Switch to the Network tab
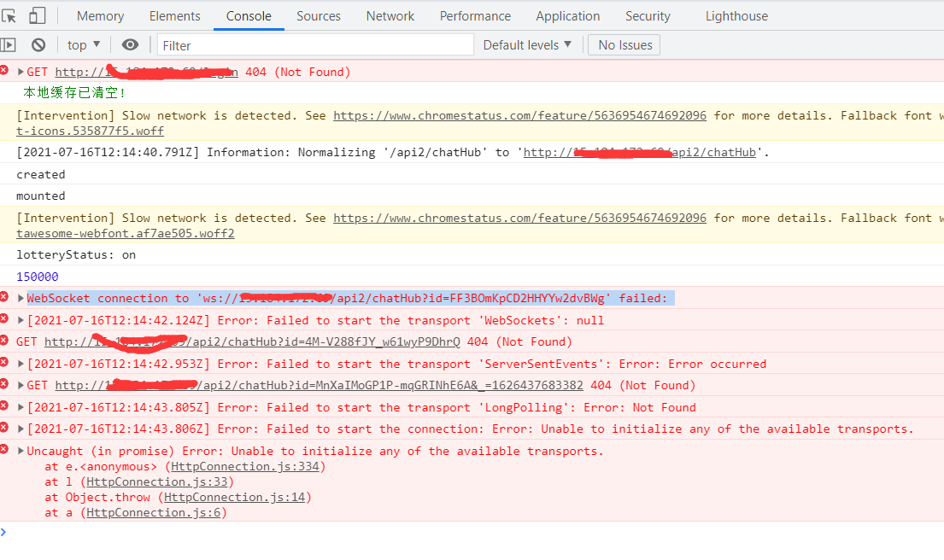Image resolution: width=944 pixels, height=560 pixels. tap(390, 15)
